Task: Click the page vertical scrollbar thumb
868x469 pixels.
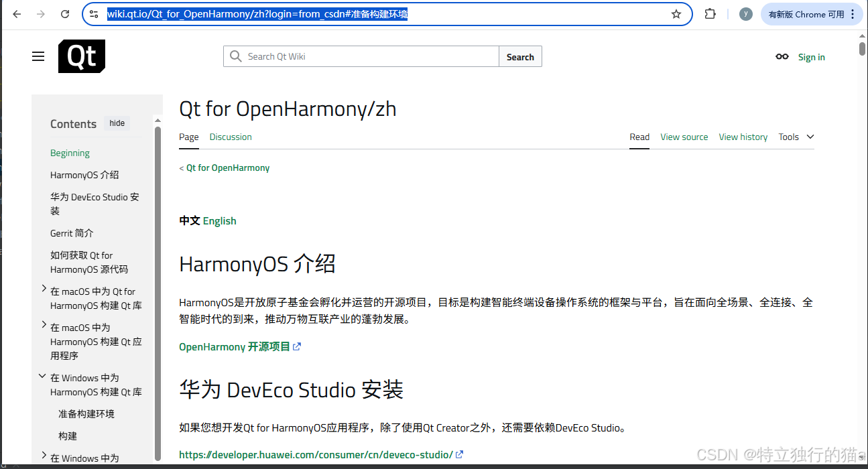Action: [862, 48]
